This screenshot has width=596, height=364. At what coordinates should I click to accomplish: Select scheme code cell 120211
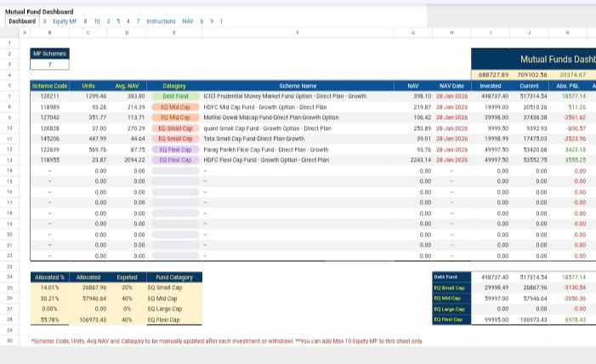[50, 96]
